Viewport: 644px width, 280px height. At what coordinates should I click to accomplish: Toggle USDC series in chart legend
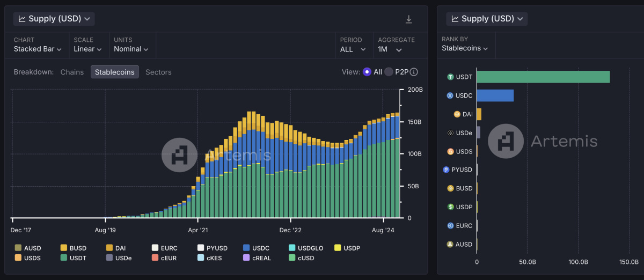pos(257,248)
